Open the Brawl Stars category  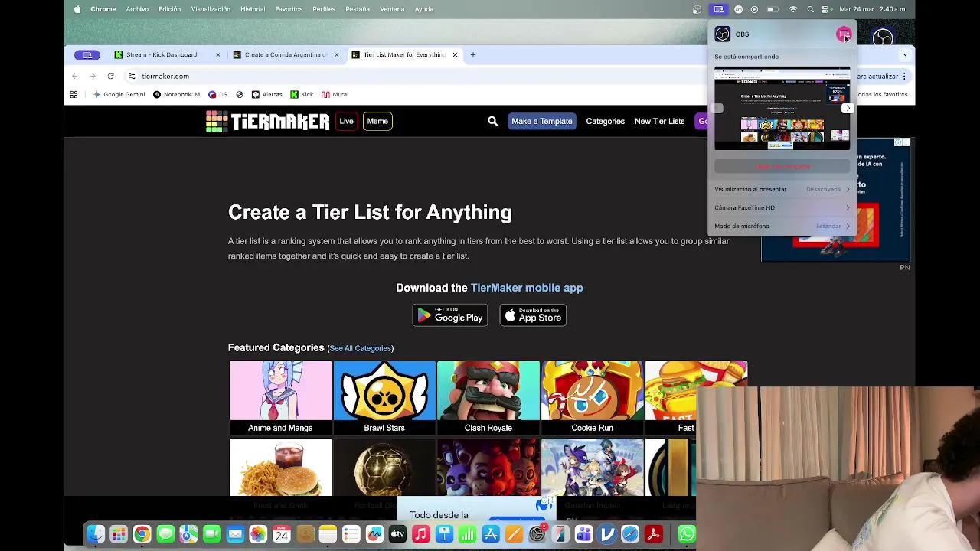pos(384,398)
